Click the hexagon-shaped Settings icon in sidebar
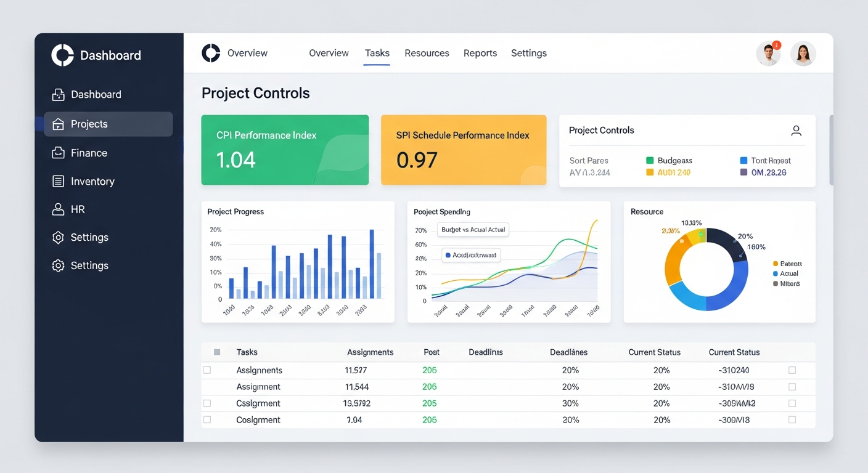 (58, 237)
